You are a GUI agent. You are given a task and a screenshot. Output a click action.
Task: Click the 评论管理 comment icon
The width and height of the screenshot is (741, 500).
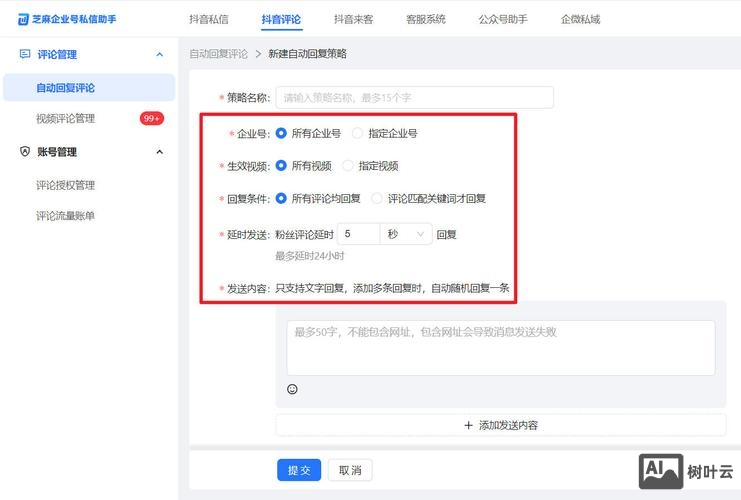coord(25,54)
